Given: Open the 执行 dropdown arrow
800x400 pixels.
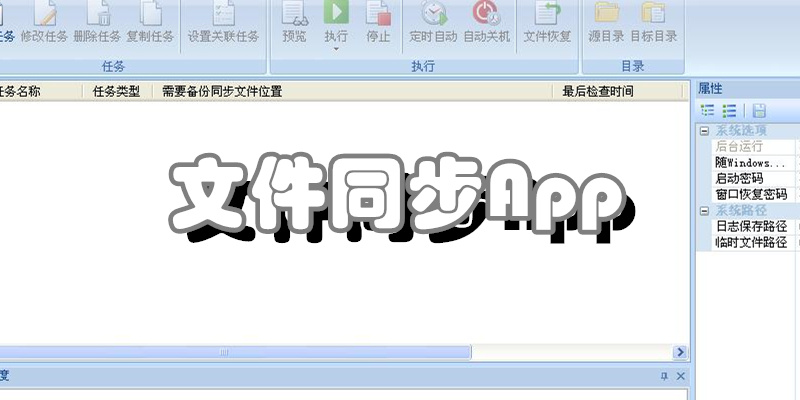Looking at the screenshot, I should pos(336,49).
